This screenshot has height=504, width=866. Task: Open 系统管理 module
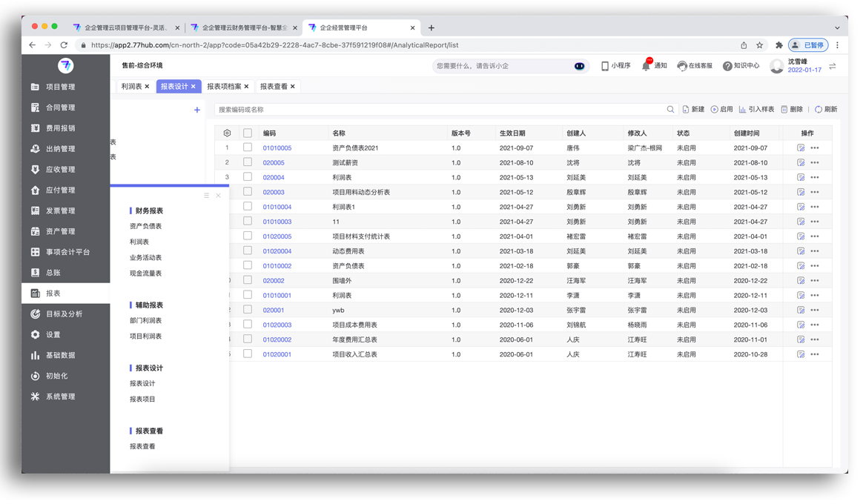pos(61,397)
